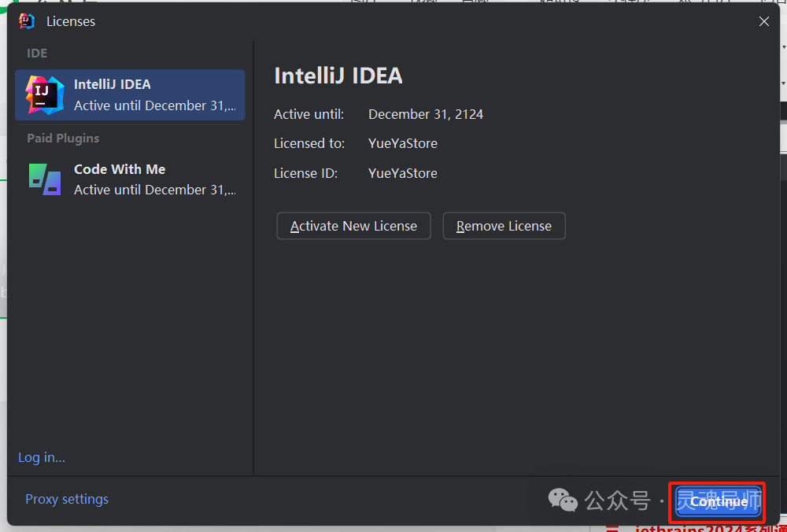The height and width of the screenshot is (532, 787).
Task: Click the IntelliJ IDEA logo in title bar
Action: [x=27, y=21]
